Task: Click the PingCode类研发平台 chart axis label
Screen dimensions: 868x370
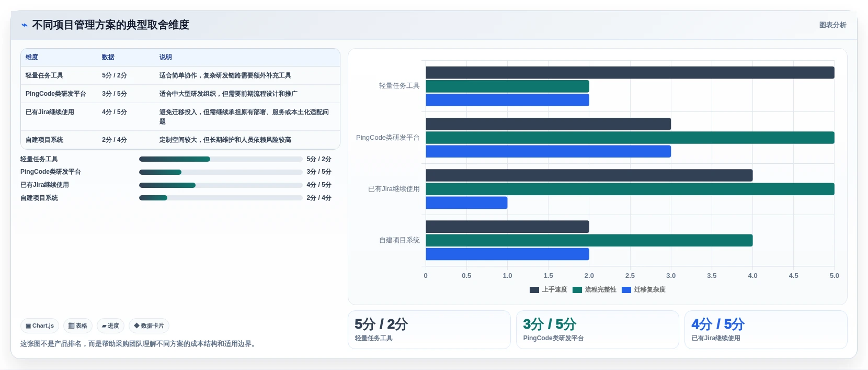Action: click(x=388, y=138)
